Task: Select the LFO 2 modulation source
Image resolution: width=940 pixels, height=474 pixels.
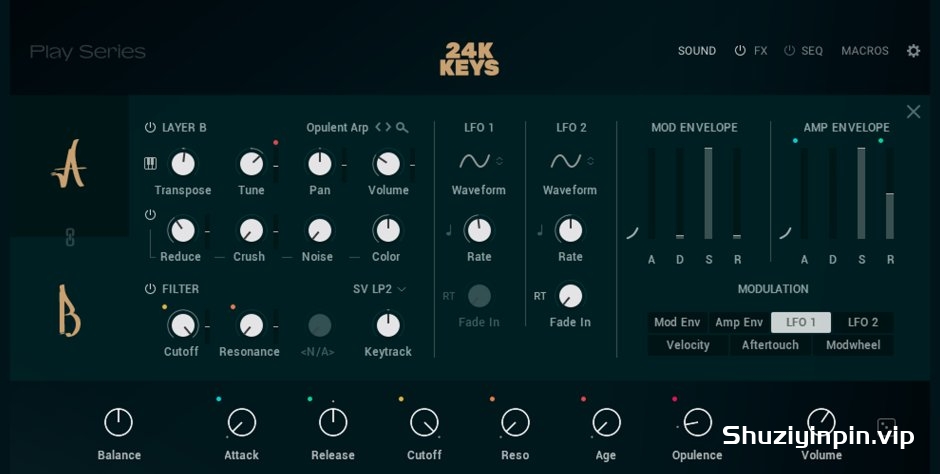Action: [863, 322]
